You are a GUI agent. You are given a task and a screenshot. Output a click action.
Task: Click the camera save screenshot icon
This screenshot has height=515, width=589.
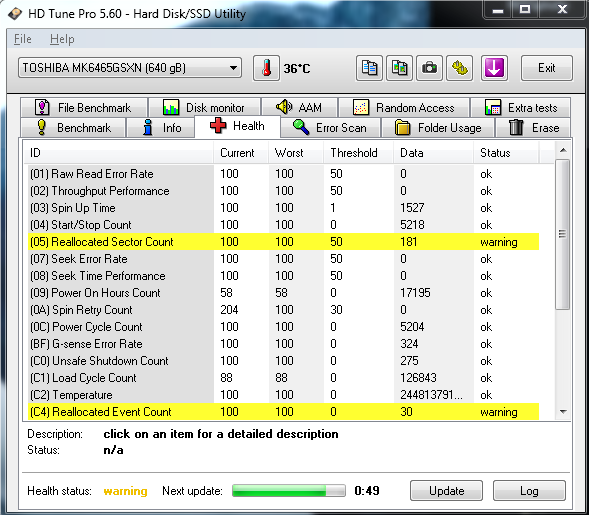click(429, 68)
